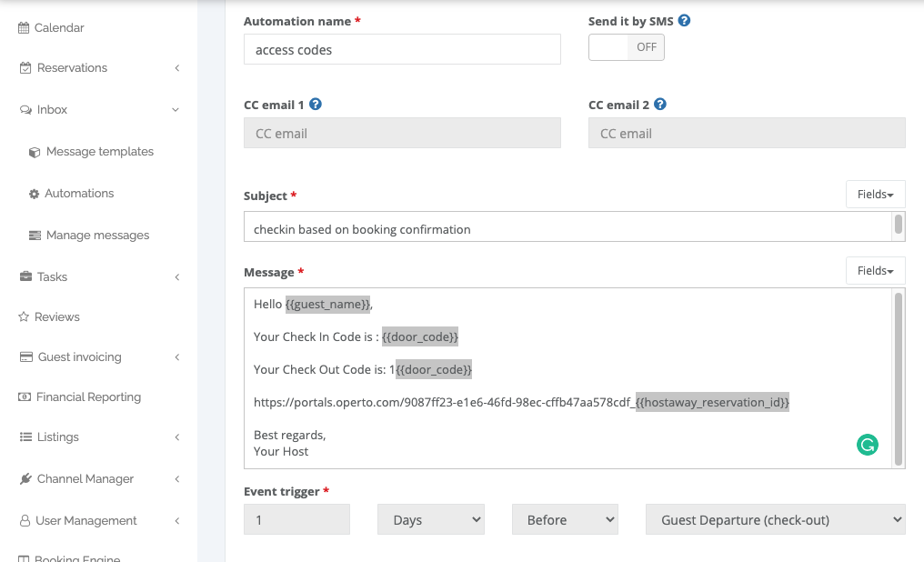The height and width of the screenshot is (562, 924).
Task: Open Manage messages from the sidebar
Action: point(35,235)
